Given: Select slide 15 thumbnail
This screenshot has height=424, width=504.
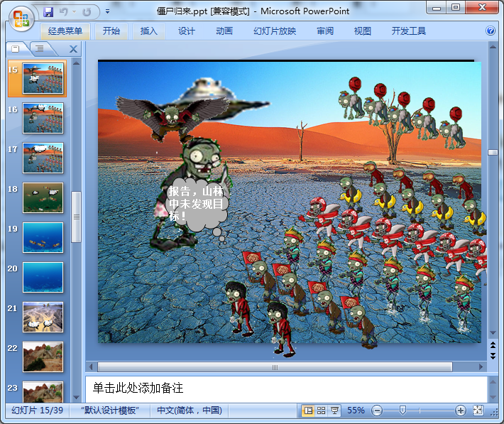Looking at the screenshot, I should [43, 79].
